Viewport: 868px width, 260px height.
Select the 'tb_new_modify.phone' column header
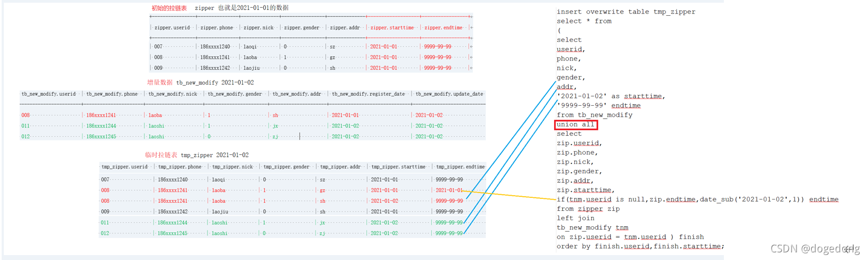(112, 94)
